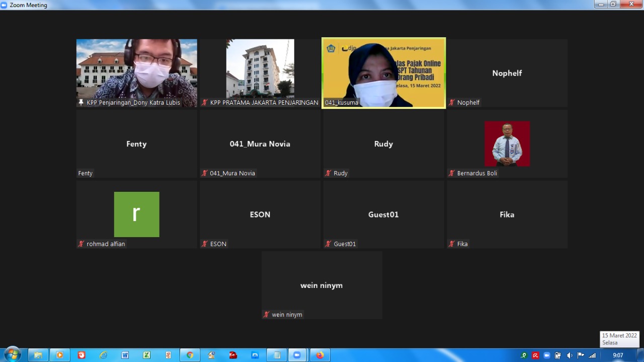Open Microsoft Word from the taskbar
This screenshot has height=362, width=644.
click(x=125, y=355)
